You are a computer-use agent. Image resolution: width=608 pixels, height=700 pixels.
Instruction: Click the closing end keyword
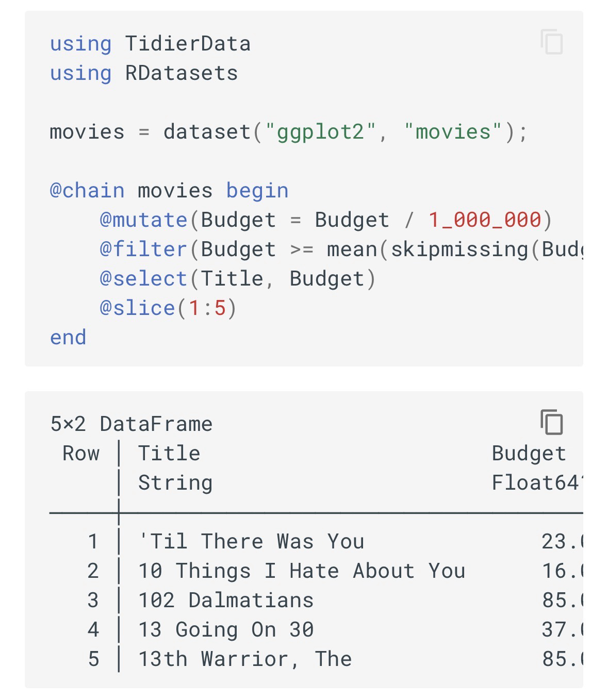[x=68, y=338]
